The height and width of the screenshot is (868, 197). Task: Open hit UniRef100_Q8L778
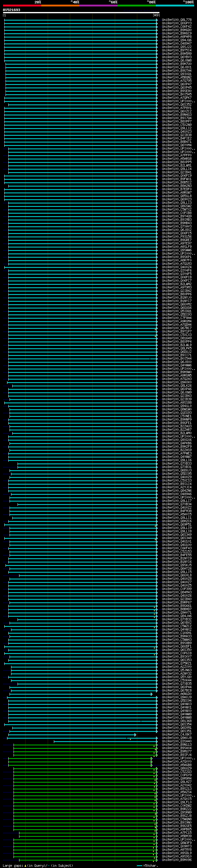click(177, 20)
